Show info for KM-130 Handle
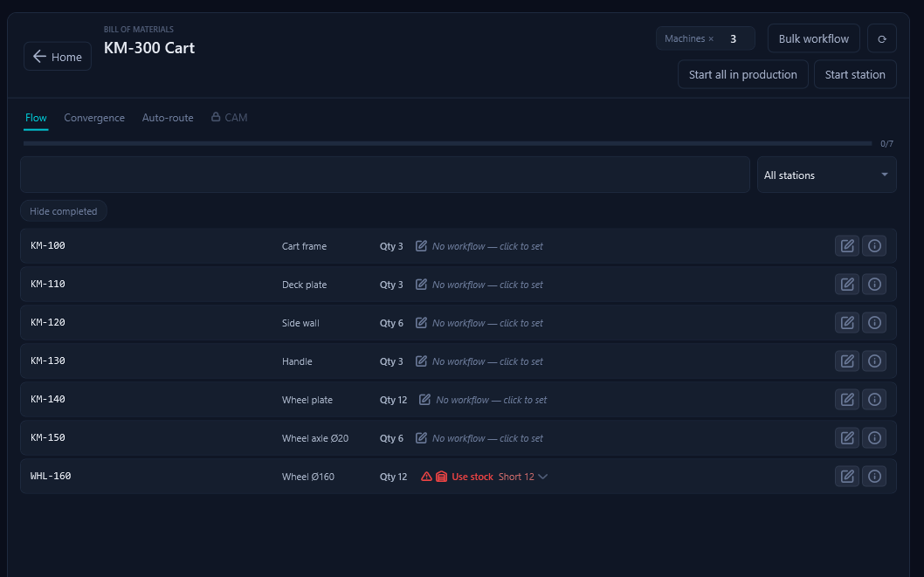Screen dimensions: 924x577 874,361
